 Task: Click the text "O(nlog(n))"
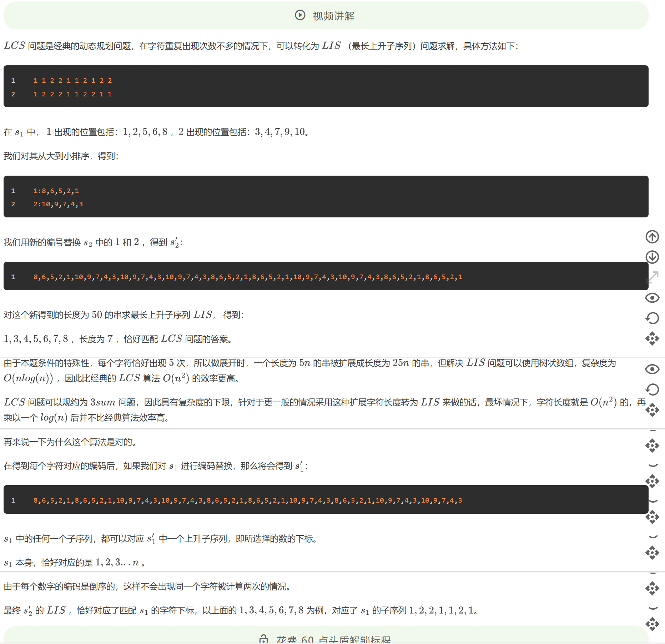pos(29,378)
